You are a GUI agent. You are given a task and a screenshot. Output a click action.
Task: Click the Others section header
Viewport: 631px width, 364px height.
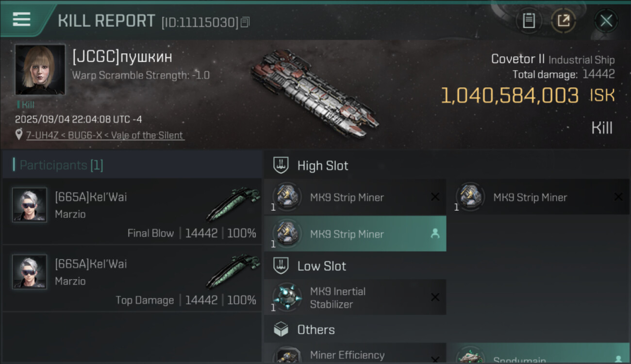tap(315, 330)
